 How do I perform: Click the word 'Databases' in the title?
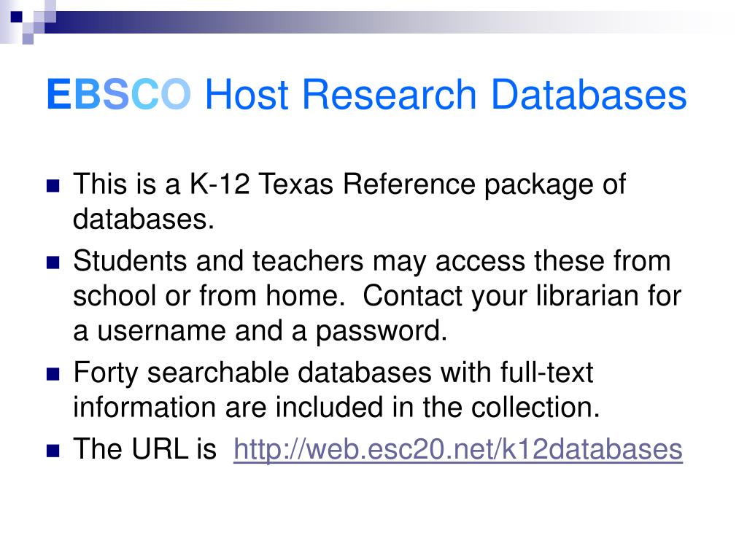point(589,94)
